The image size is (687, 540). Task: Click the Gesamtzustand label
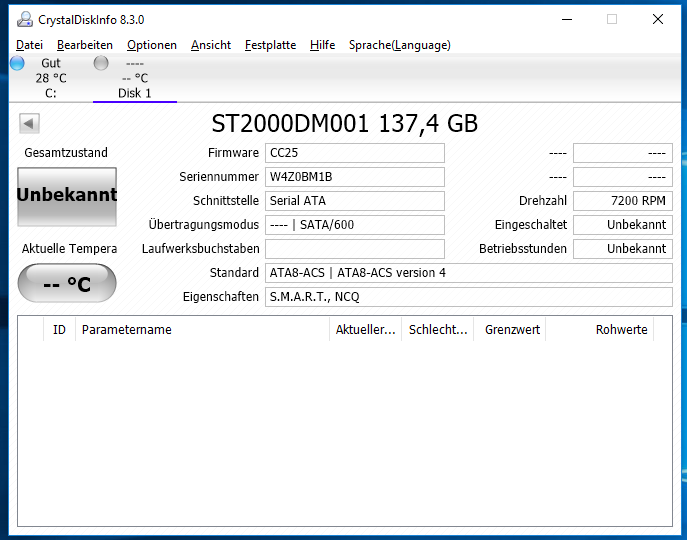(x=66, y=153)
